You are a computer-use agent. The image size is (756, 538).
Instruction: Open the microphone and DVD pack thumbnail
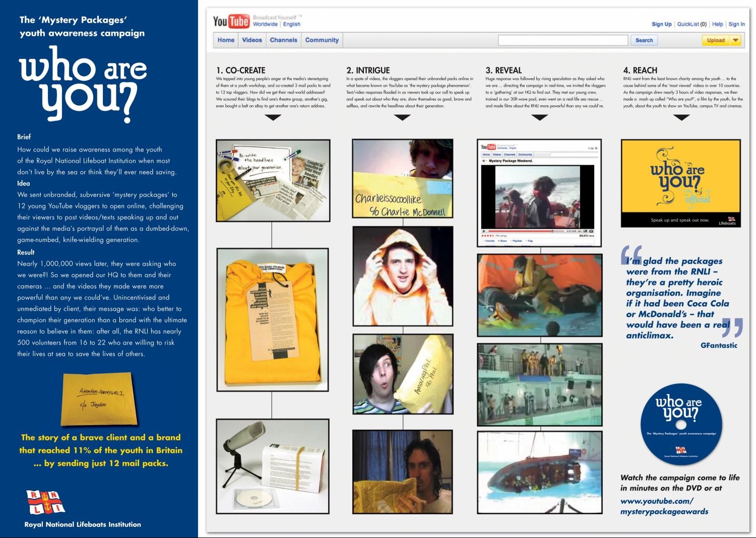[272, 466]
